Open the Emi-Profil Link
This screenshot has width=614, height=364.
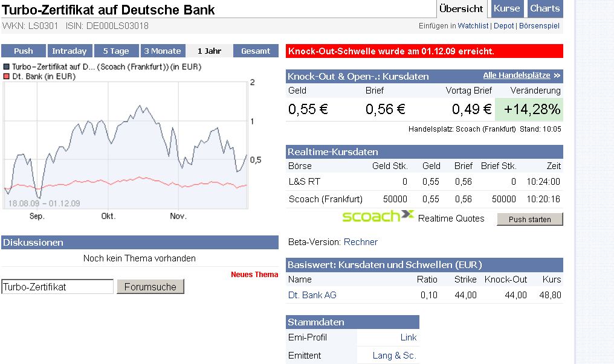pos(409,337)
